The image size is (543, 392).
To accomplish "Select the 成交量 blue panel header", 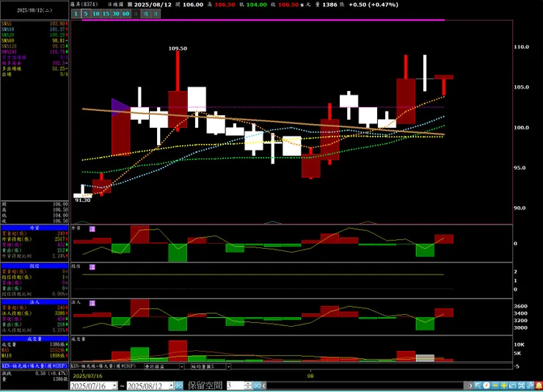I will (x=34, y=338).
